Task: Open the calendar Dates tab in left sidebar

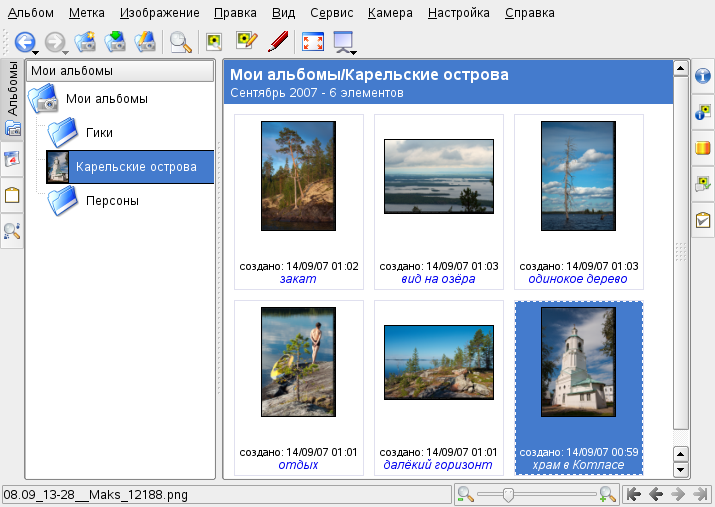Action: [x=12, y=159]
